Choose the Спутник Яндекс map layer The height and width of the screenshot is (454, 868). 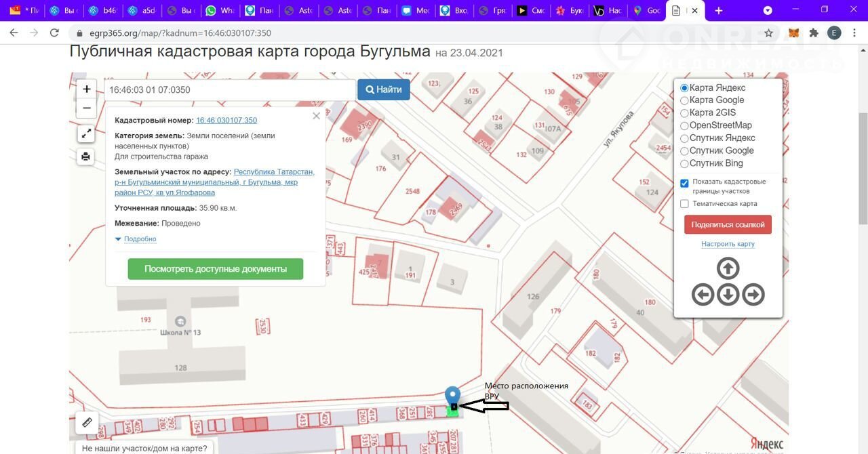click(x=684, y=138)
